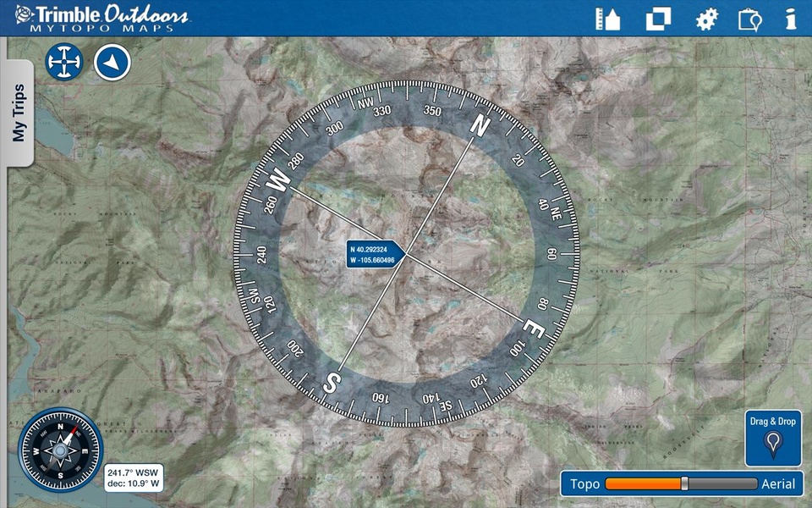Click the NW label on the compass ring
The height and width of the screenshot is (508, 812).
(365, 102)
